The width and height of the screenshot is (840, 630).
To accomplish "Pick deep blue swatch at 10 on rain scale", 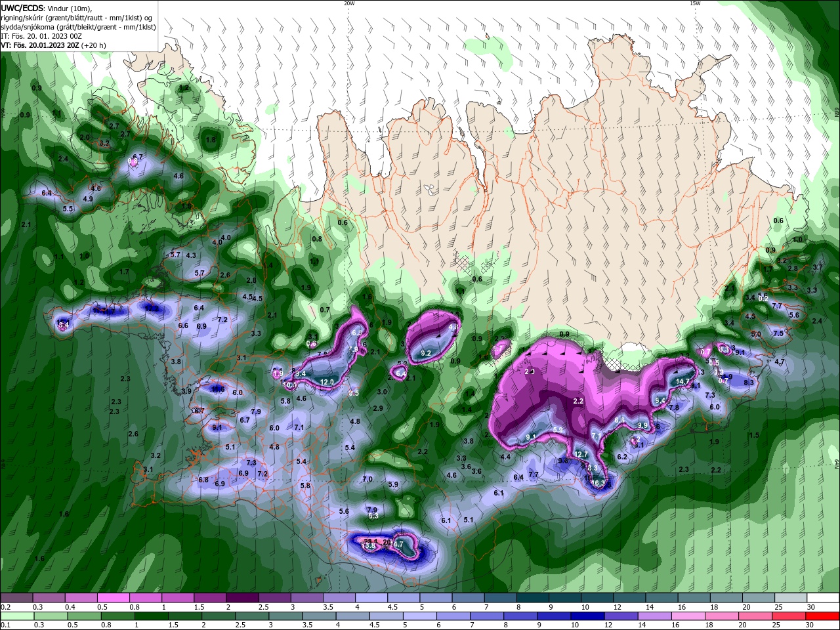I will (587, 616).
